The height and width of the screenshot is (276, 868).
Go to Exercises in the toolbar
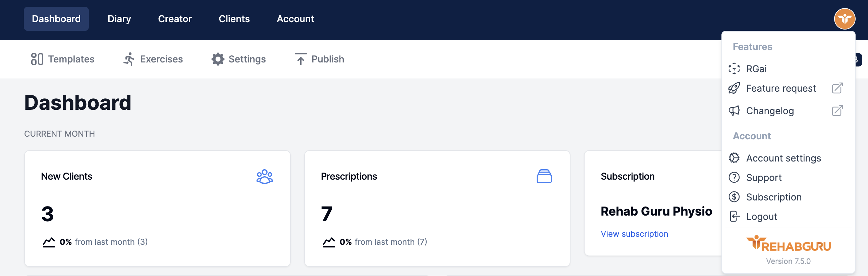click(x=153, y=59)
